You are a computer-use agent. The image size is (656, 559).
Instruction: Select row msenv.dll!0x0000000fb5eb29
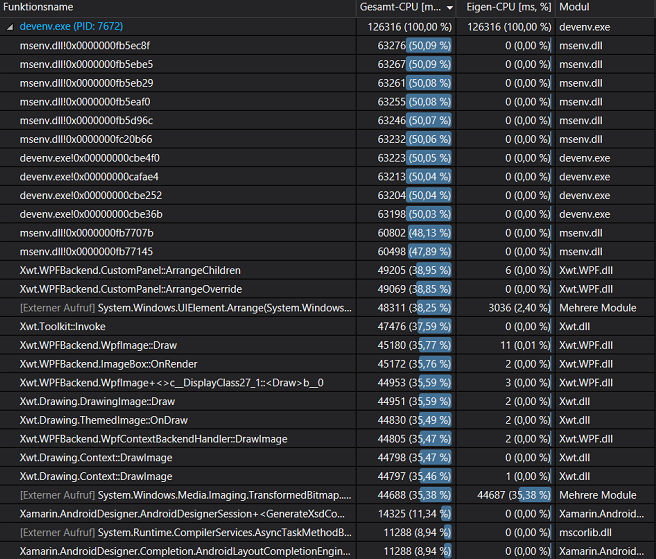tap(328, 83)
